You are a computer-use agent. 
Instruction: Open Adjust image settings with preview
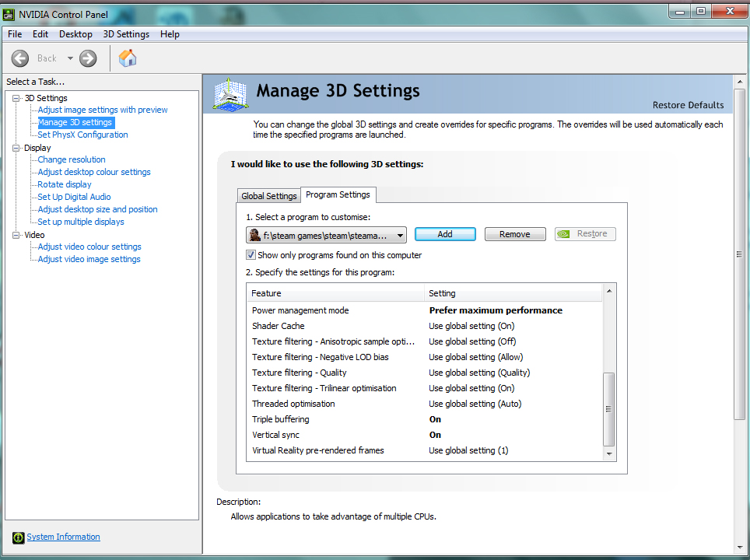point(103,110)
